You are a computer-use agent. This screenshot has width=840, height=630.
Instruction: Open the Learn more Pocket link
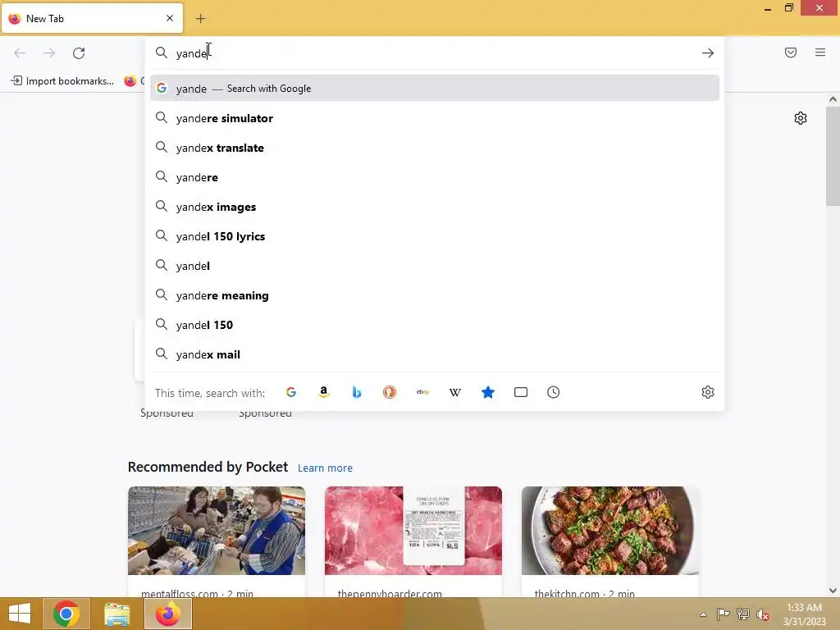[325, 468]
